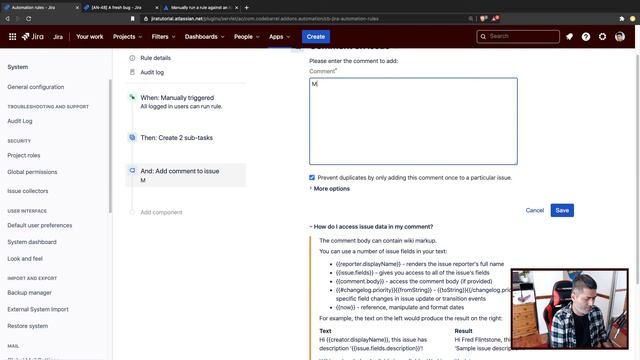Cancel the comment edit
Viewport: 640px width, 360px height.
coord(535,210)
